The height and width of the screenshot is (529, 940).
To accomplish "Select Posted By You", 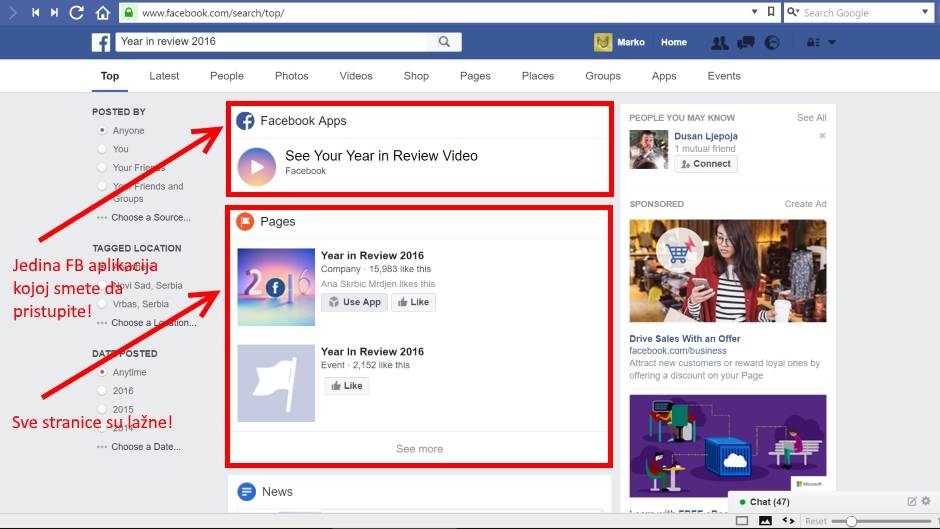I will [x=103, y=149].
